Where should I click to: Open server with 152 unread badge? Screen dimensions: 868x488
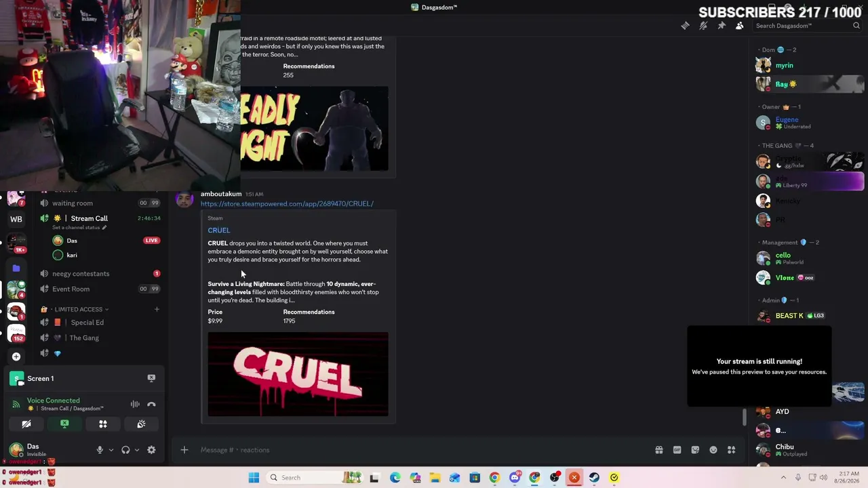16,333
